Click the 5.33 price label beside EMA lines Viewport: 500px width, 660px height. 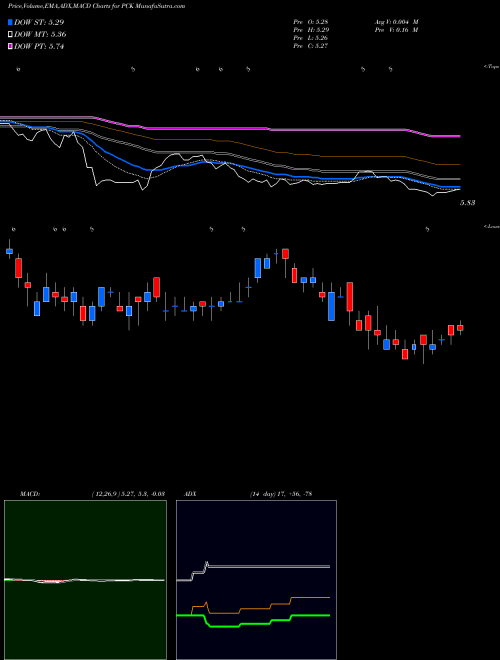click(468, 203)
